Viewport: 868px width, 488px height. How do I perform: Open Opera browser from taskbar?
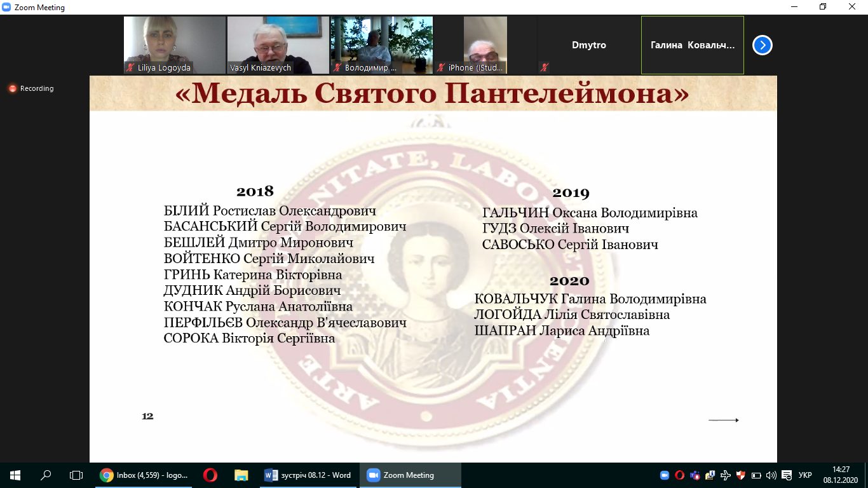click(210, 475)
